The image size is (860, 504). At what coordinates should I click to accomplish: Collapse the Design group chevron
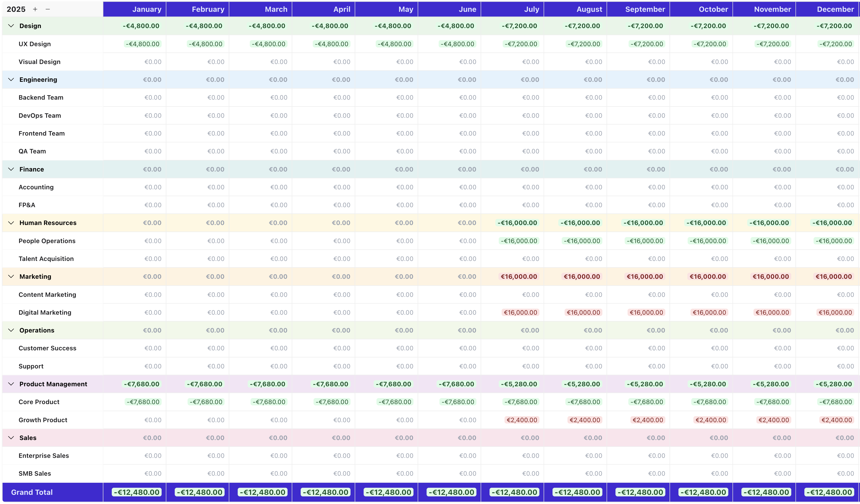[x=11, y=26]
